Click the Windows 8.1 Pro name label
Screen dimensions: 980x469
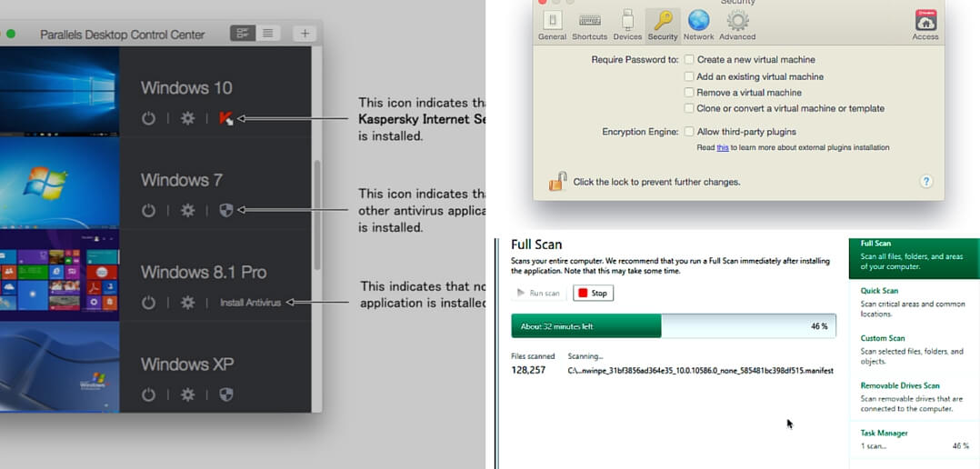[x=204, y=273]
